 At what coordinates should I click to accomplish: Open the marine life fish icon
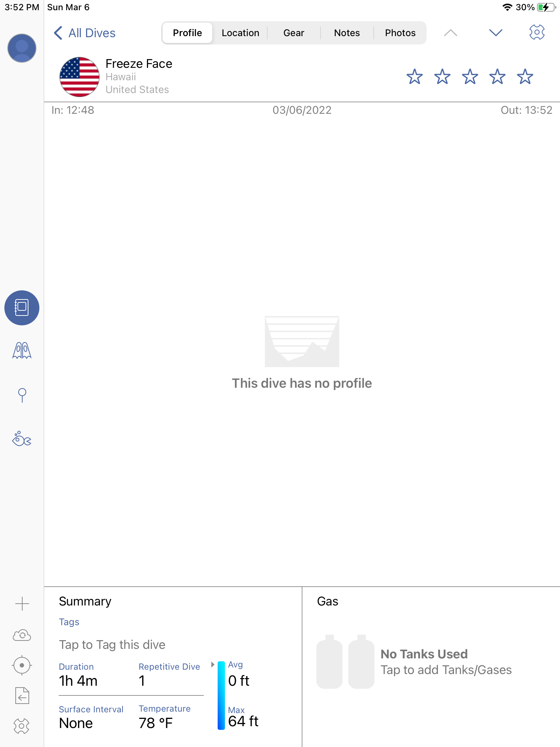click(x=22, y=439)
